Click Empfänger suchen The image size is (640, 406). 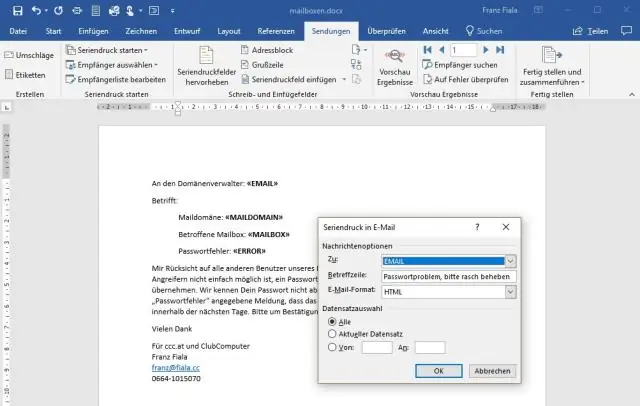pyautogui.click(x=460, y=65)
